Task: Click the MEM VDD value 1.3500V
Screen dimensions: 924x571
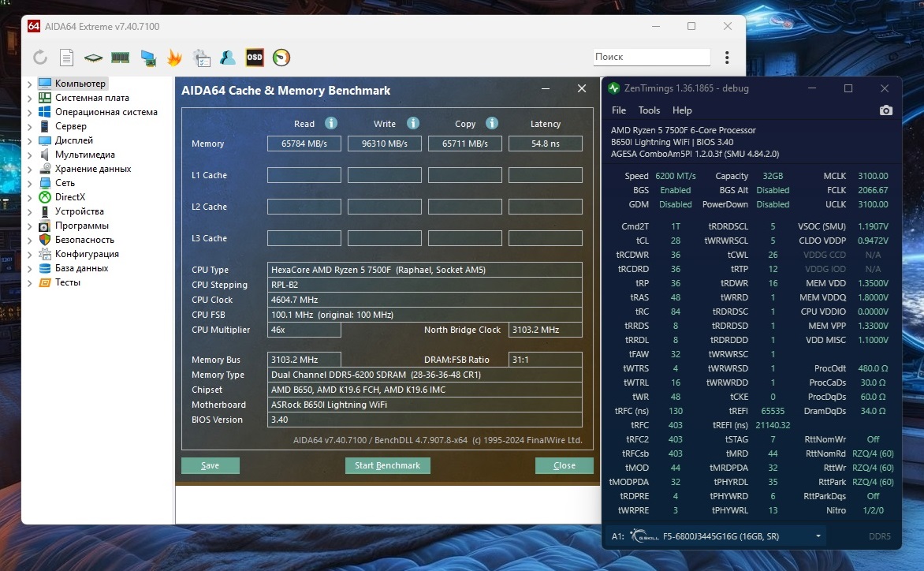Action: click(873, 283)
